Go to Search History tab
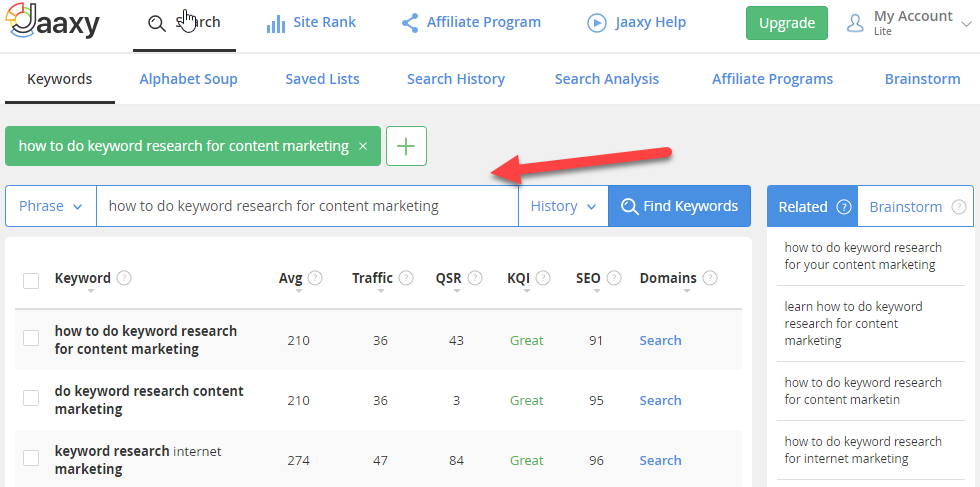The height and width of the screenshot is (487, 980). point(456,79)
